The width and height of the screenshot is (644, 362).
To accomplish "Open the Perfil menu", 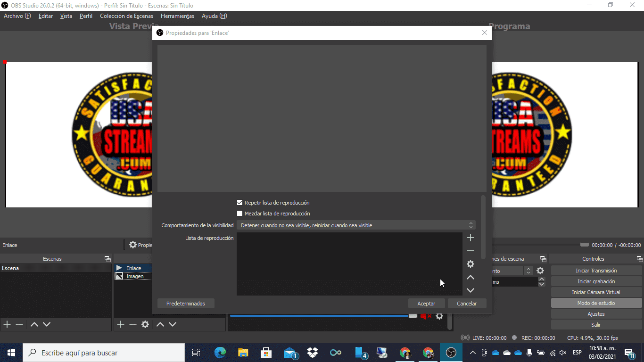I will [x=86, y=16].
